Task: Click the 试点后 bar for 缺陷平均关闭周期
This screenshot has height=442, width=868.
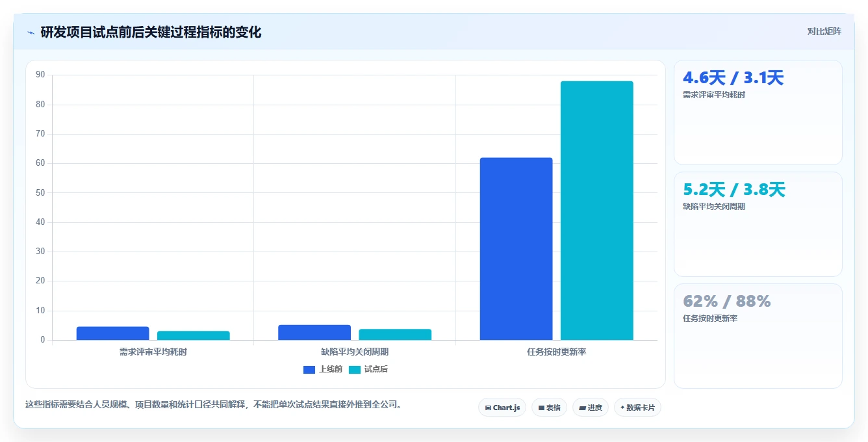Action: pos(395,335)
